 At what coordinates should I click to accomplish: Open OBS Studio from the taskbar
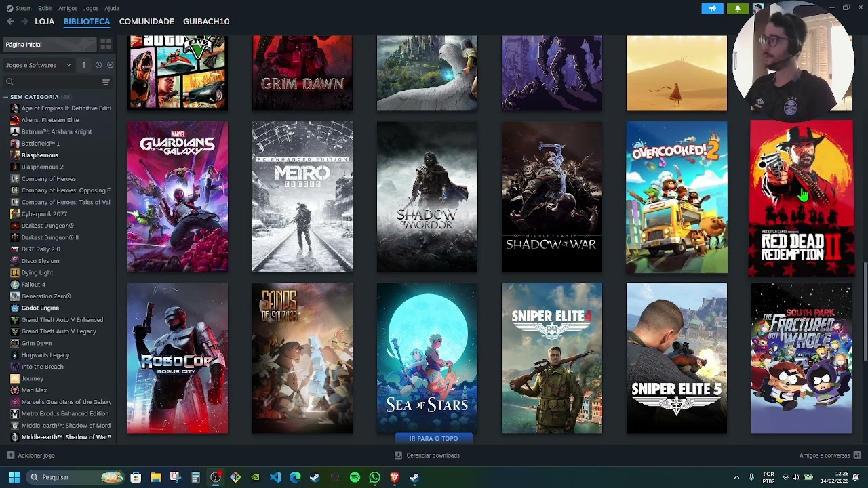[x=215, y=477]
